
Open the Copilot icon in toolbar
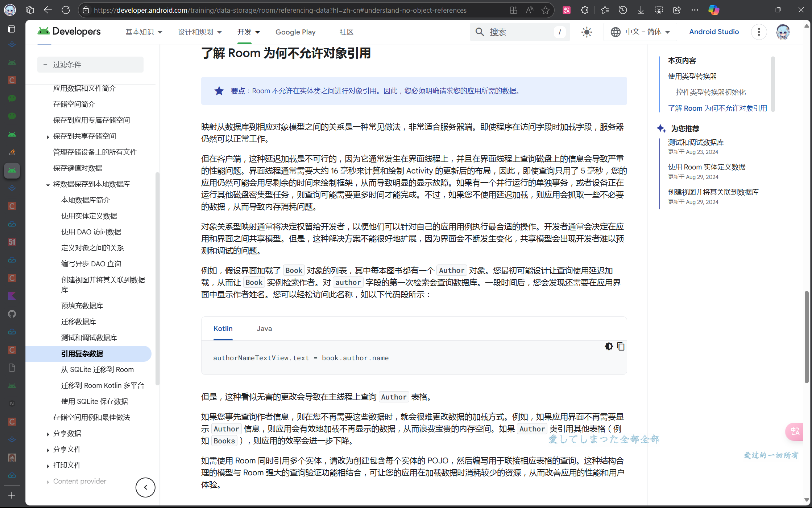[714, 10]
